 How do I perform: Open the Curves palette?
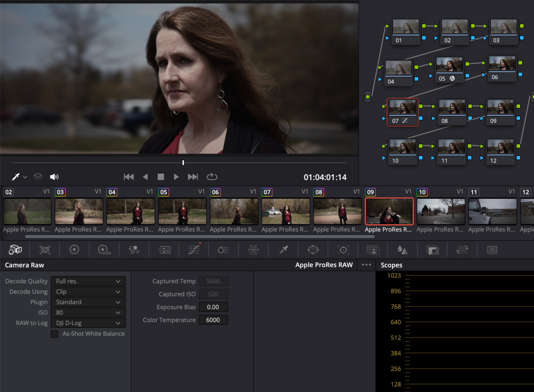194,249
